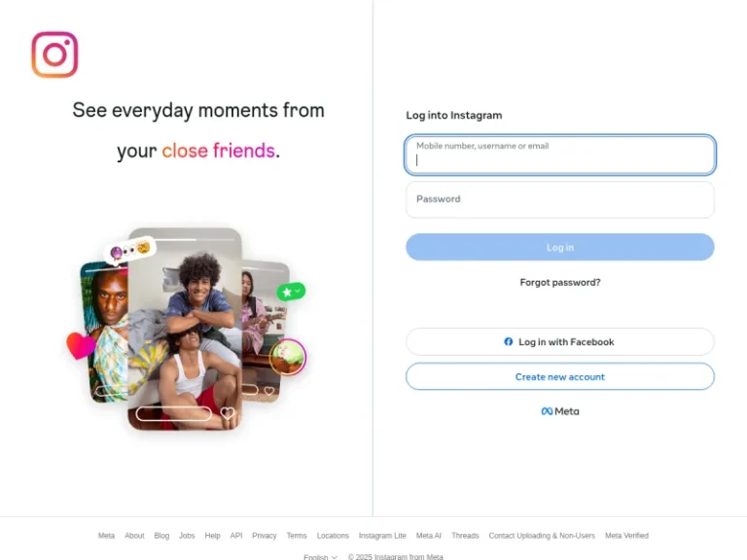This screenshot has height=560, width=747.
Task: Click Create new account
Action: click(560, 376)
